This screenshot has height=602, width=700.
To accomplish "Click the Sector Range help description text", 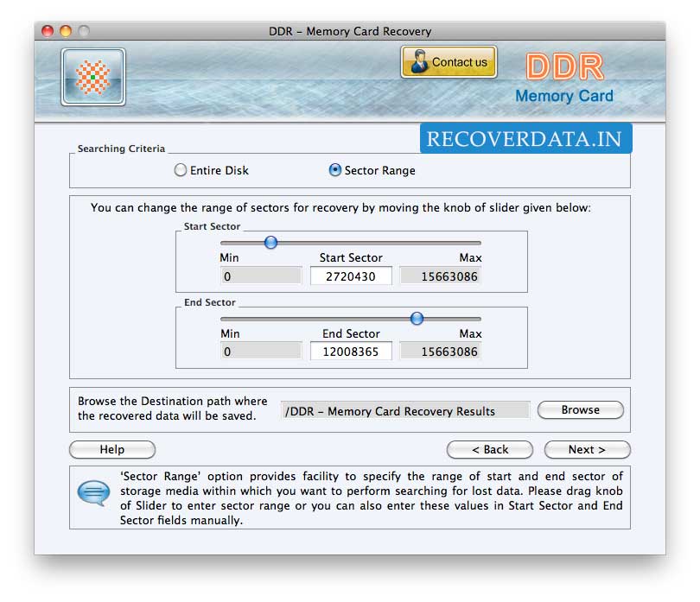I will (x=371, y=498).
